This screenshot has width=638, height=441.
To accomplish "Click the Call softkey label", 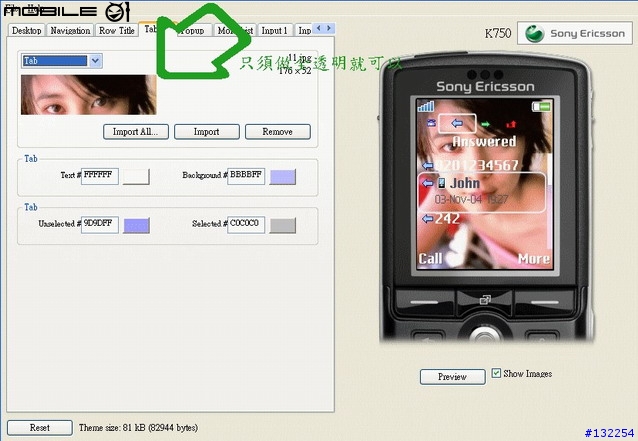I will click(x=430, y=259).
